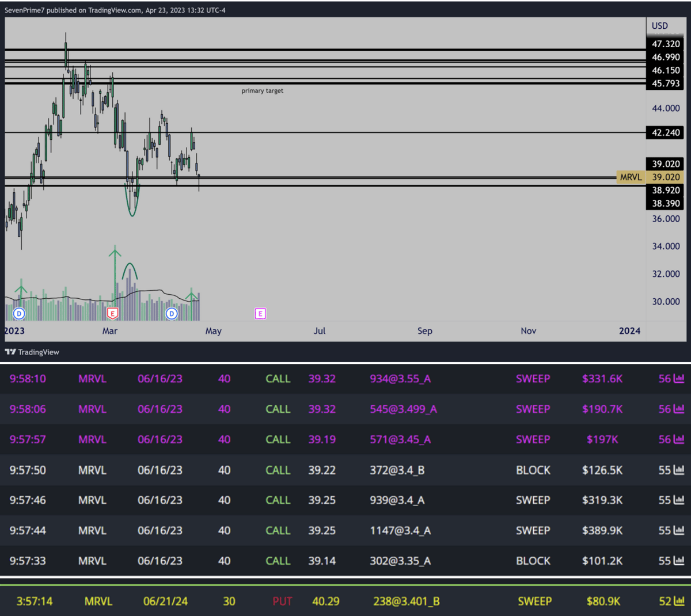The width and height of the screenshot is (691, 616).
Task: Click the 42.240 price level label
Action: (666, 132)
